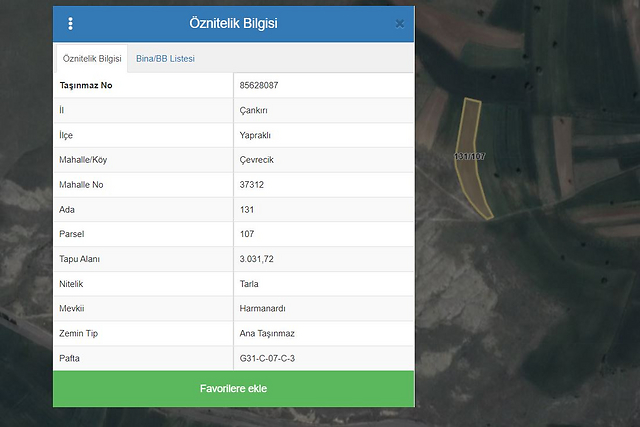The image size is (640, 427).
Task: Click the İl value Çankırı
Action: (255, 111)
